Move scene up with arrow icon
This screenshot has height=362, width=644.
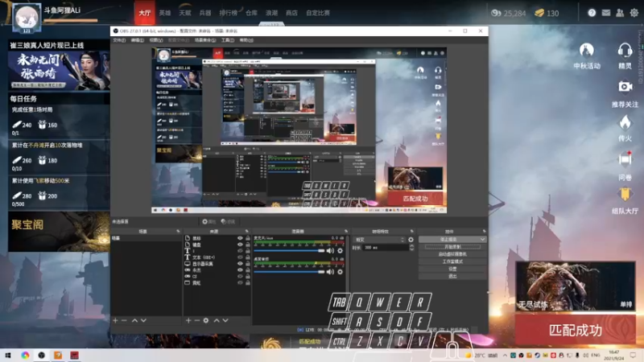[134, 320]
